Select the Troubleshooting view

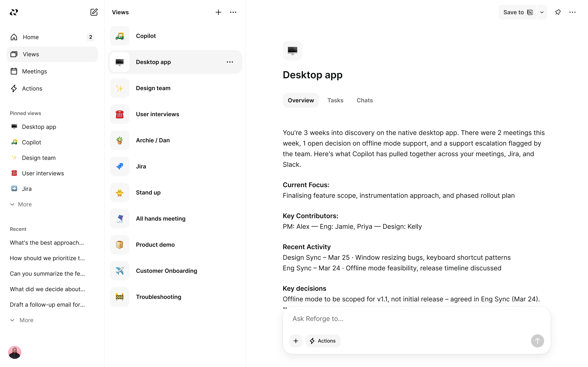tap(158, 297)
